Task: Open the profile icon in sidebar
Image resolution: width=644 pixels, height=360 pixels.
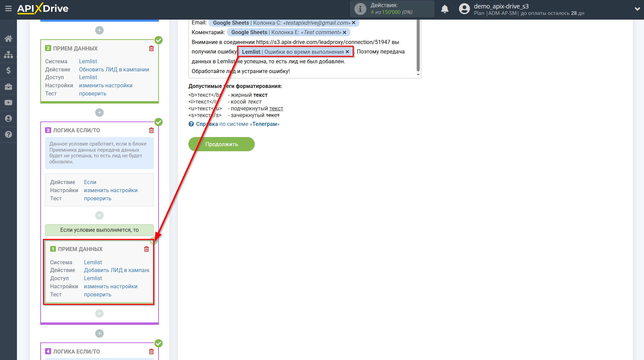Action: pyautogui.click(x=8, y=118)
